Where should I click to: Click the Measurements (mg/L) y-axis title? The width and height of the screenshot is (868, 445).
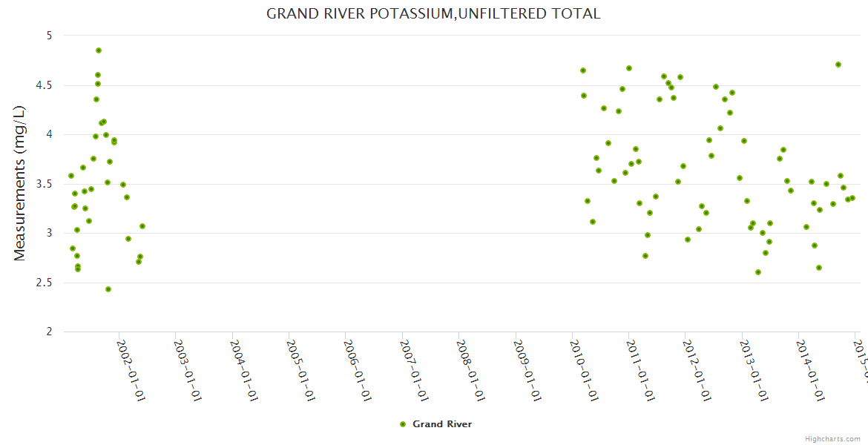click(20, 183)
